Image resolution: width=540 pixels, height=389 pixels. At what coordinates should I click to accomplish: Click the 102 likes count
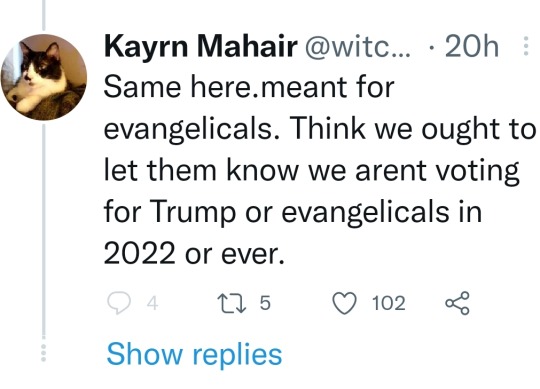tap(388, 303)
